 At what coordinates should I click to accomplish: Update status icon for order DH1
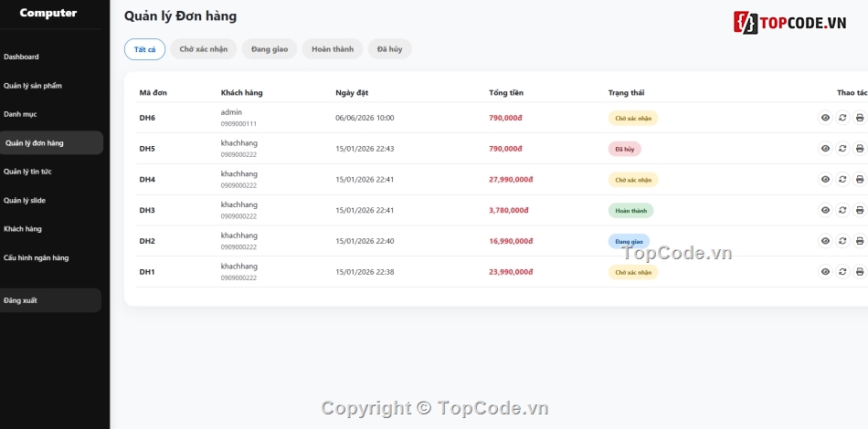(842, 272)
